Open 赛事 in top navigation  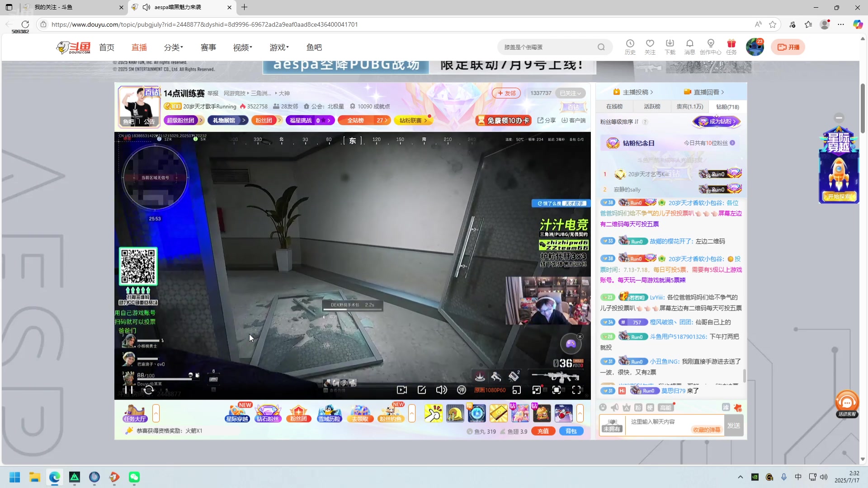(208, 47)
